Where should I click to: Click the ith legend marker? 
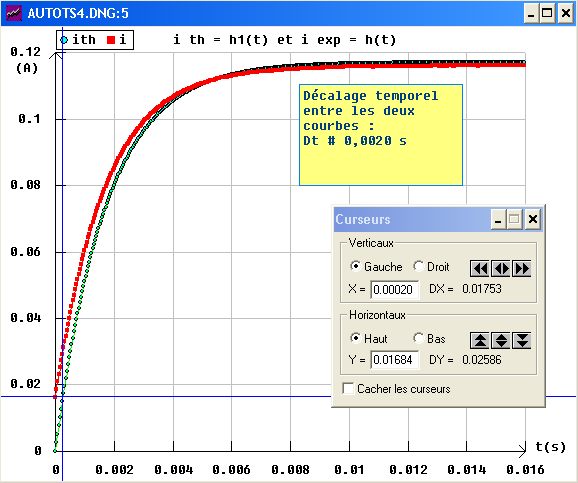point(64,40)
